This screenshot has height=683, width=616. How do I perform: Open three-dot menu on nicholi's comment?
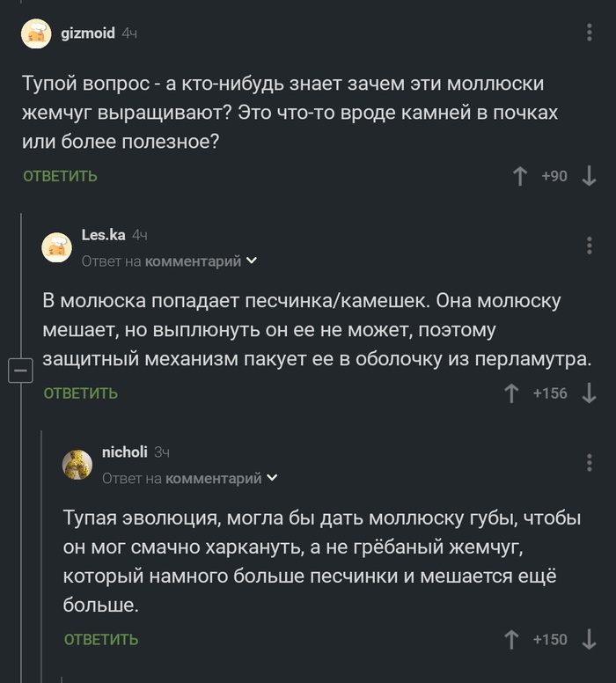click(x=589, y=462)
